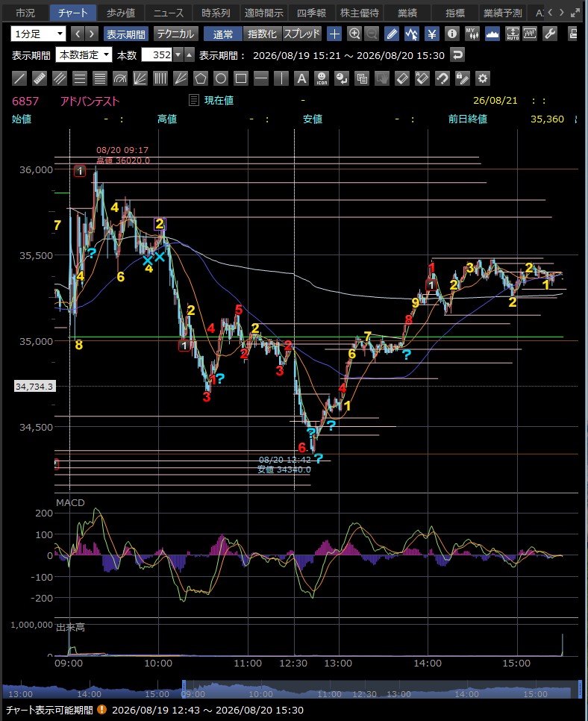
Task: Select the circle drawing tool
Action: [x=221, y=78]
